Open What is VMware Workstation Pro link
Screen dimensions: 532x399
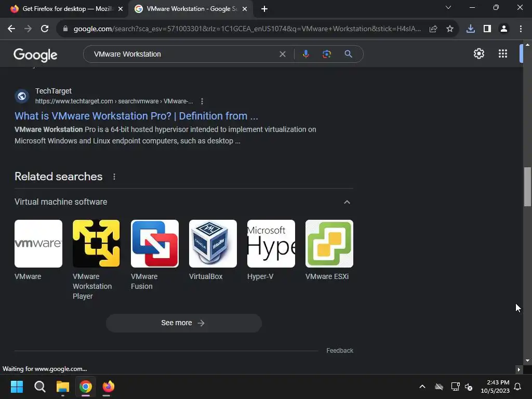click(137, 116)
